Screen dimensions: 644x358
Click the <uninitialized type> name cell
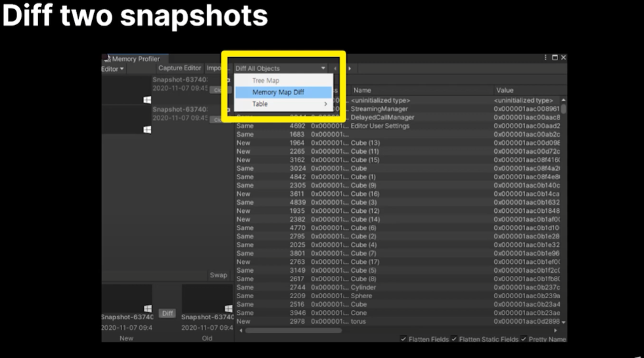pyautogui.click(x=380, y=100)
